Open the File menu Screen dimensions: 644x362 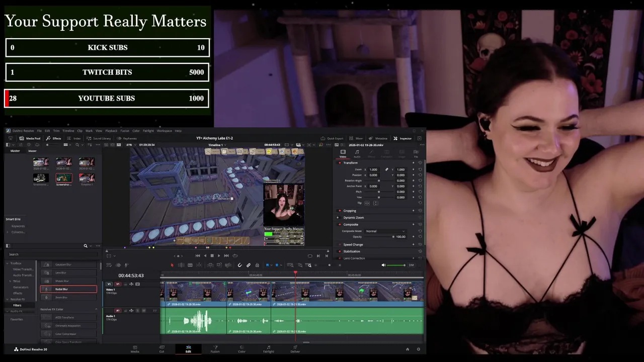tap(39, 131)
